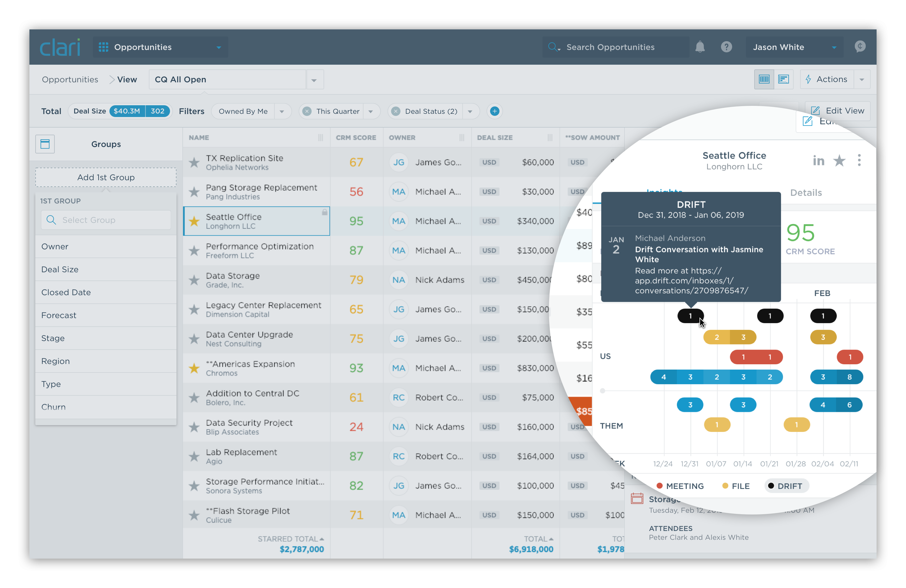Click NA avatar on Data Storage row
This screenshot has width=906, height=588.
pos(399,280)
